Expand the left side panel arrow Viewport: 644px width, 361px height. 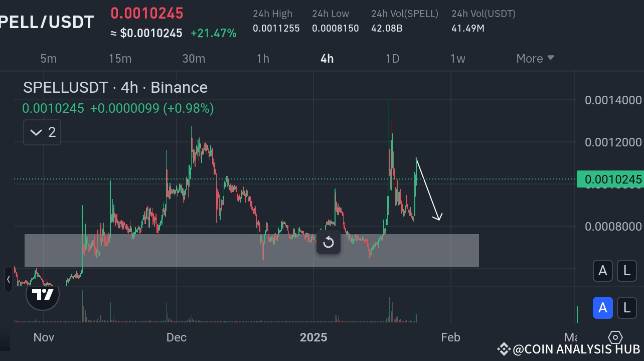(x=8, y=279)
